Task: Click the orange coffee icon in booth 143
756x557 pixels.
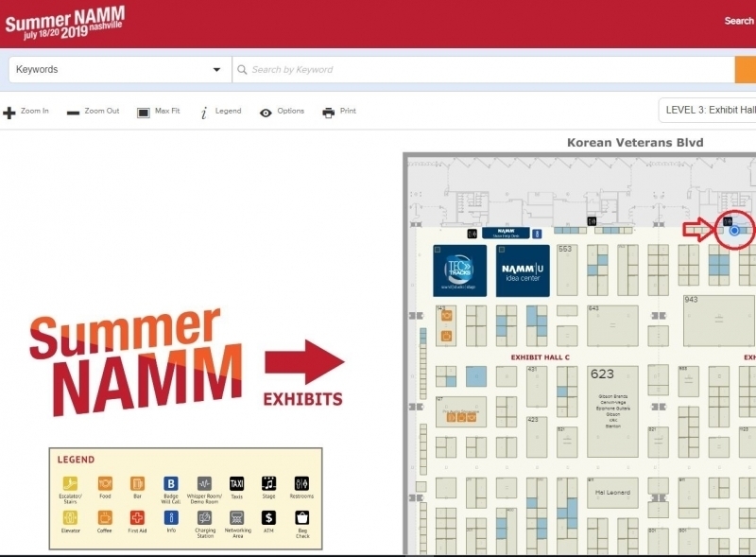Action: [x=446, y=336]
